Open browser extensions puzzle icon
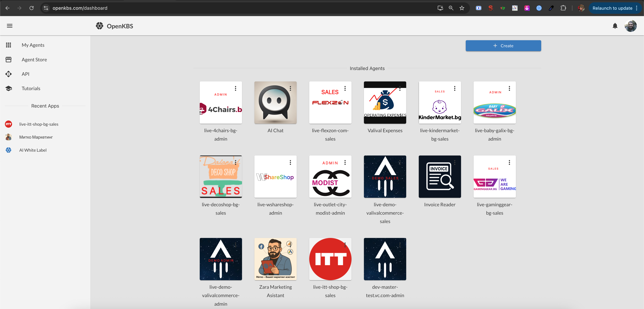 (563, 8)
